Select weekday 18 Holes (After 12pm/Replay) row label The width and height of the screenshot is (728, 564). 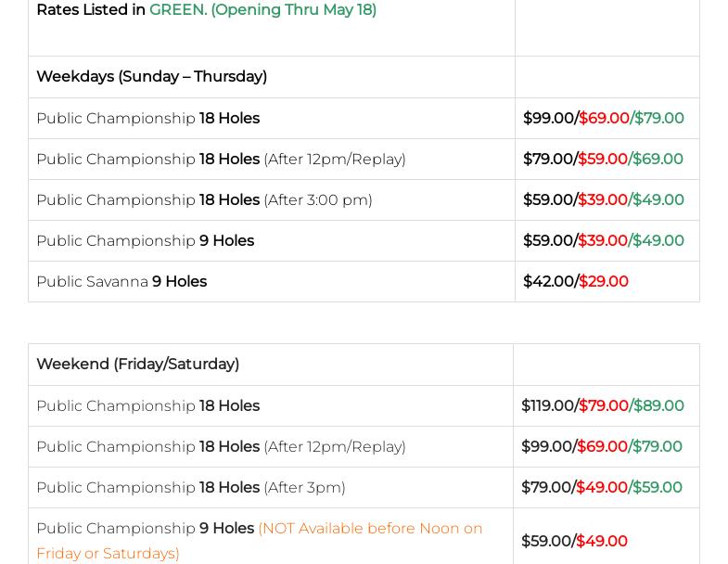[221, 160]
